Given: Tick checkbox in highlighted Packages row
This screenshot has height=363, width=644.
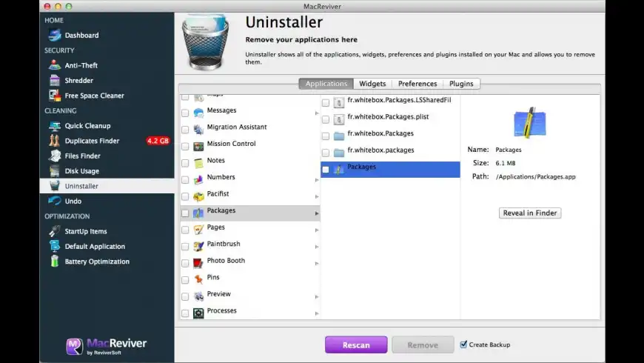Looking at the screenshot, I should [326, 170].
